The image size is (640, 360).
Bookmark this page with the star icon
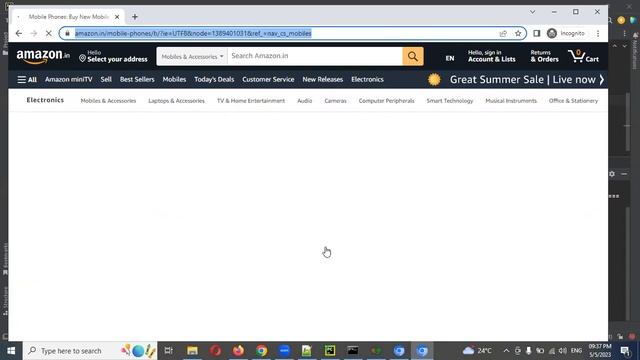tap(518, 33)
